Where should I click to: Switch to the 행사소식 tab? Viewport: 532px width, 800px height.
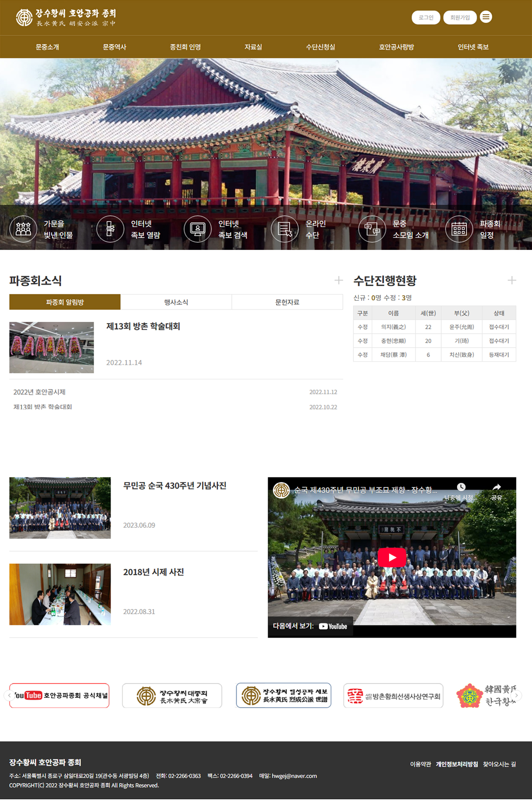pos(176,302)
